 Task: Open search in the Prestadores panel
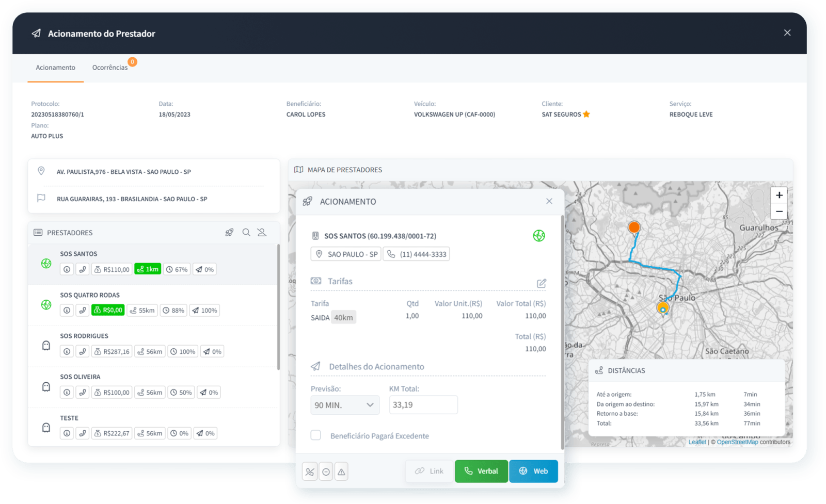pyautogui.click(x=246, y=233)
